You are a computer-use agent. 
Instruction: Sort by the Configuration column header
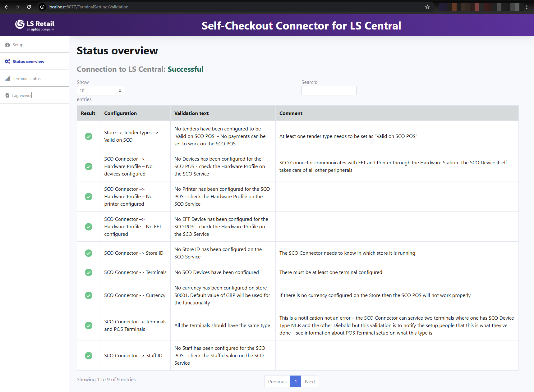tap(120, 113)
